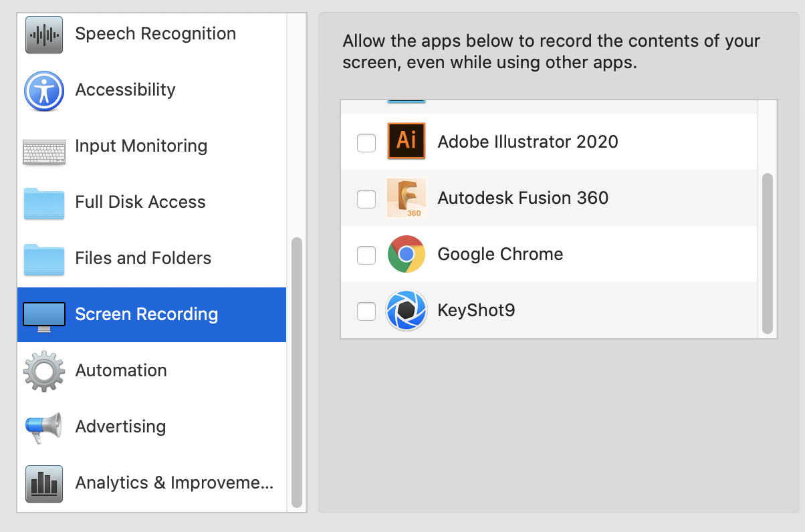805x532 pixels.
Task: Click the KeyShot9 app icon
Action: click(407, 310)
